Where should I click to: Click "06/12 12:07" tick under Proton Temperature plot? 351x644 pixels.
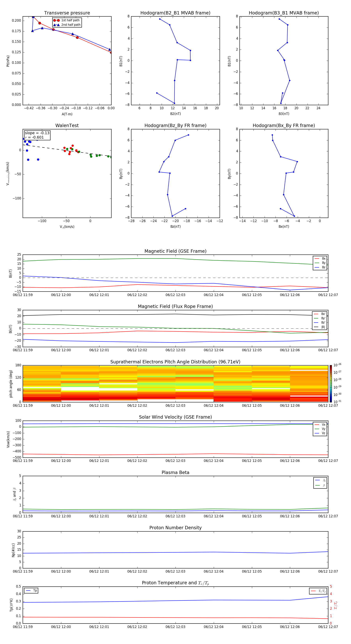pos(328,627)
